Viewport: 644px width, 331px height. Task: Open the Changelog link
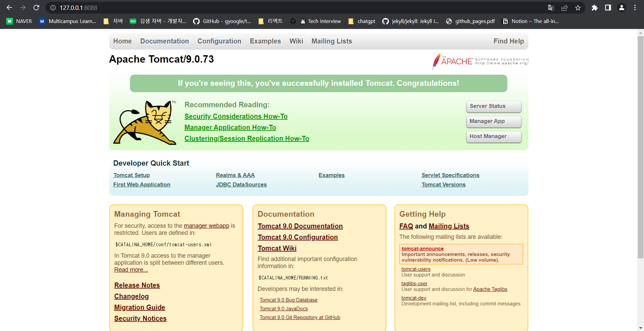pos(131,297)
